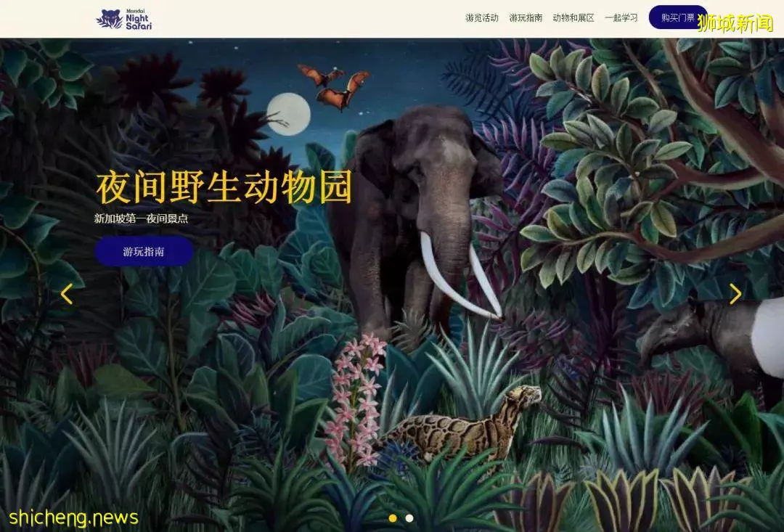Viewport: 784px width, 532px height.
Task: Open the 一起学习 menu
Action: point(621,18)
